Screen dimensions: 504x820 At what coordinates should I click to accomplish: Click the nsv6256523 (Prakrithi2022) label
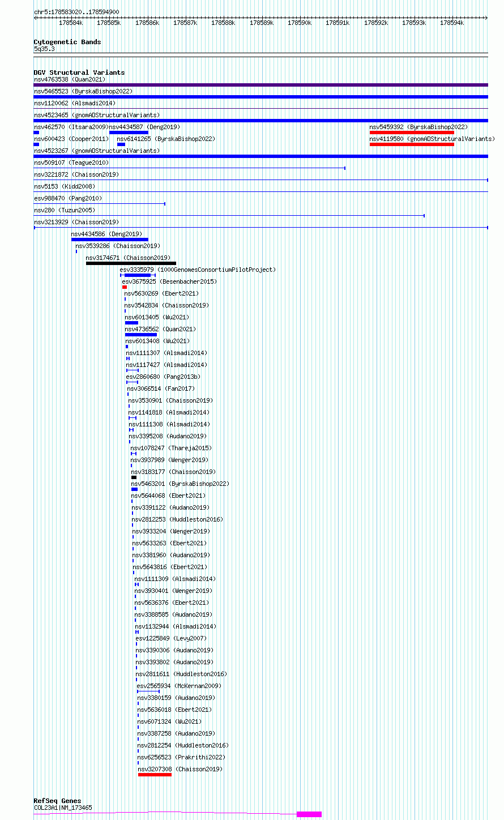pos(181,757)
